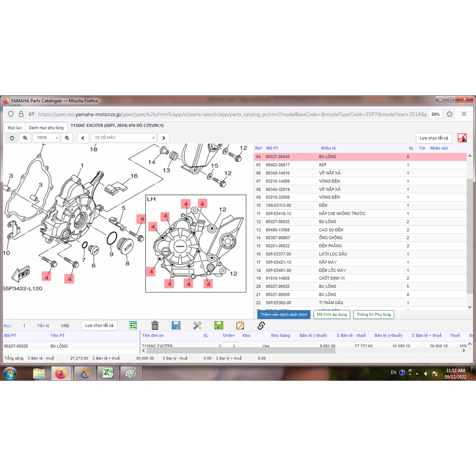Click the cart table horizontal scrollbar
Image resolution: width=476 pixels, height=476 pixels.
(x=241, y=350)
